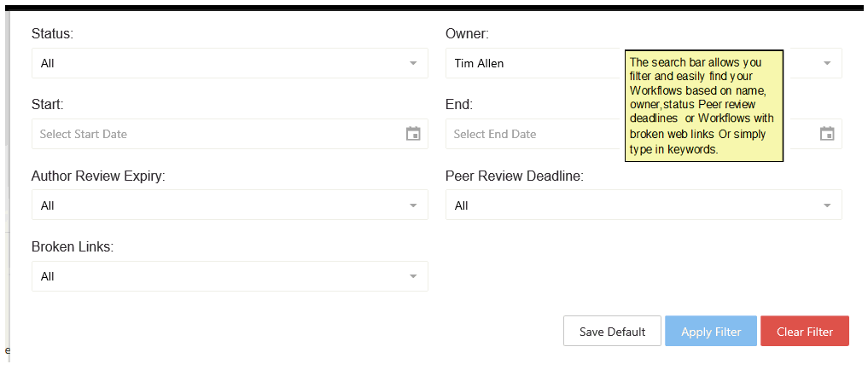Image resolution: width=868 pixels, height=370 pixels.
Task: Expand the Peer Review Deadline dropdown arrow
Action: [x=826, y=205]
